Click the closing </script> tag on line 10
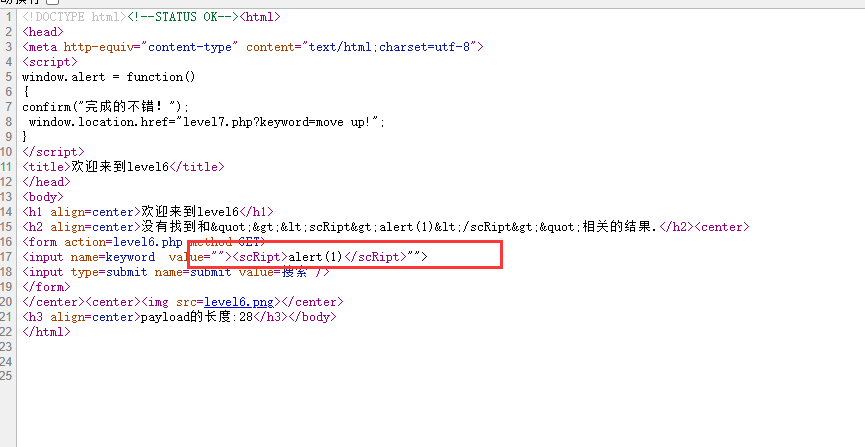This screenshot has width=865, height=447. pos(54,152)
